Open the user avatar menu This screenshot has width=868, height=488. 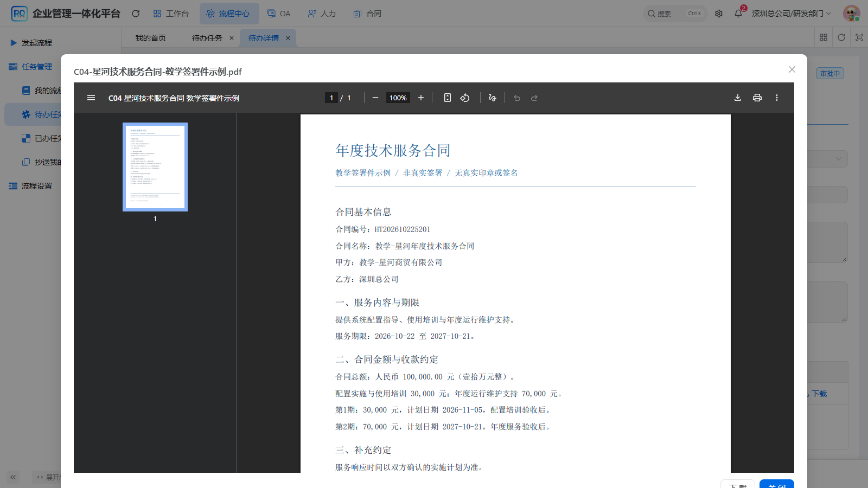tap(851, 14)
